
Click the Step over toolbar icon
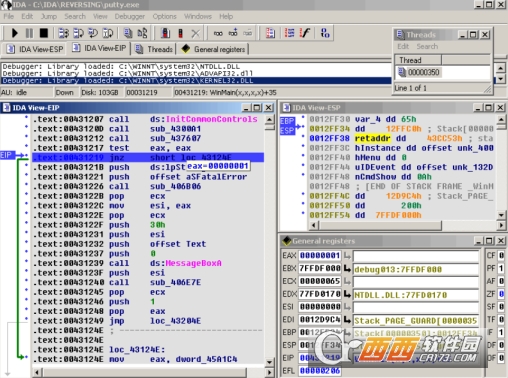78,33
